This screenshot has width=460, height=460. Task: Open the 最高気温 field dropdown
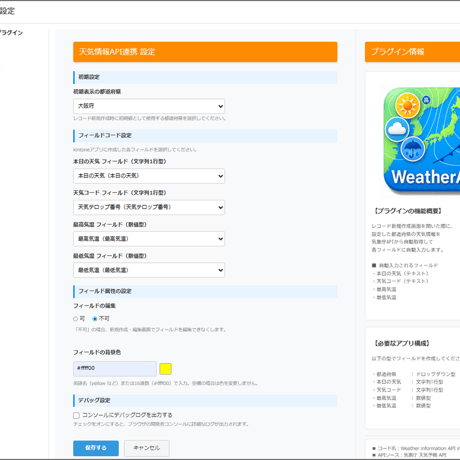coord(149,239)
